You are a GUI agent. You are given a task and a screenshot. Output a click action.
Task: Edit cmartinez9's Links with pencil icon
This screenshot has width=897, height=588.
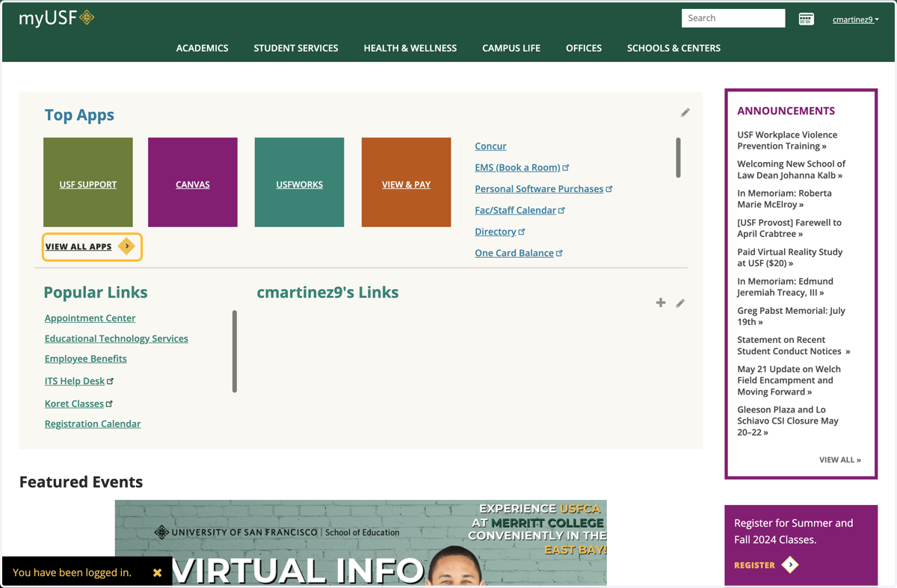pos(680,303)
